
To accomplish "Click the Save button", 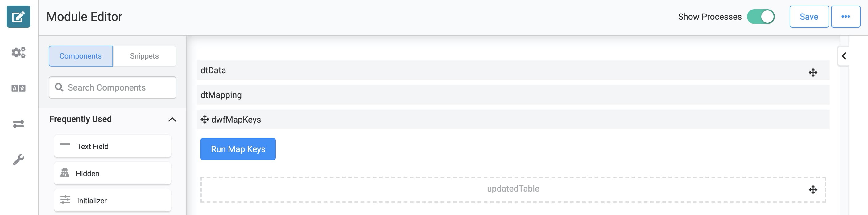I will pyautogui.click(x=809, y=17).
